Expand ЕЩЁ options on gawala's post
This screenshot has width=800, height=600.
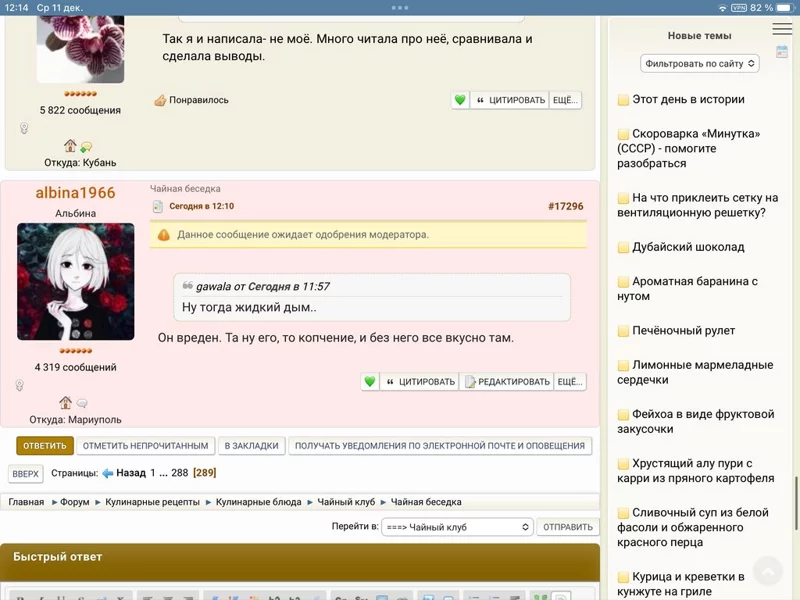(565, 100)
